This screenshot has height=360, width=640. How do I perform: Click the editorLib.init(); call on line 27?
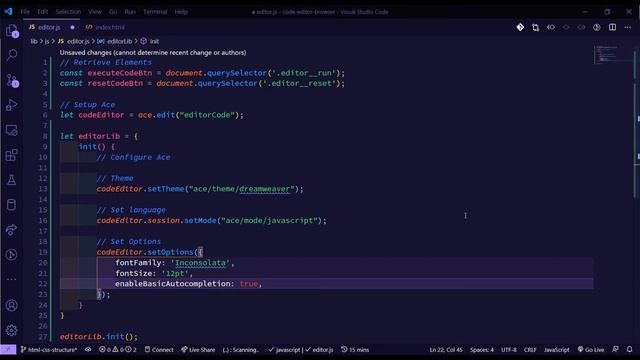(x=99, y=337)
